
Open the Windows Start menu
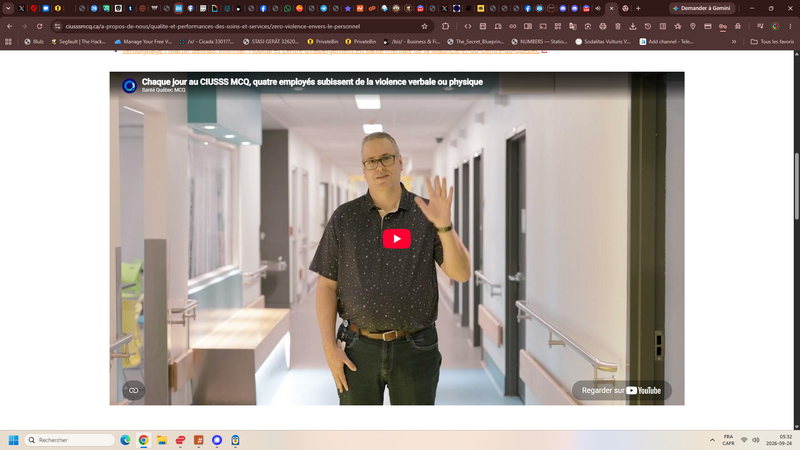14,440
